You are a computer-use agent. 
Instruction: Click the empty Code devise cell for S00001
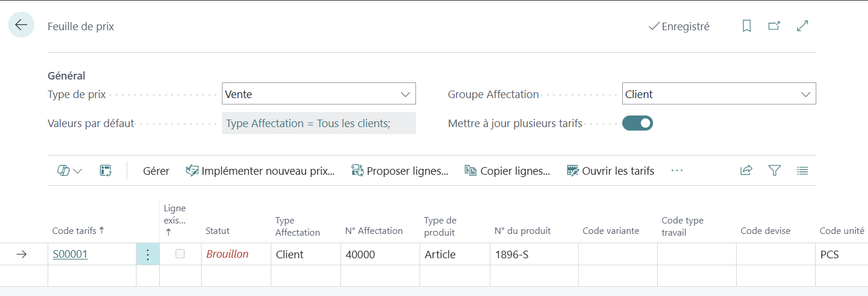click(776, 254)
